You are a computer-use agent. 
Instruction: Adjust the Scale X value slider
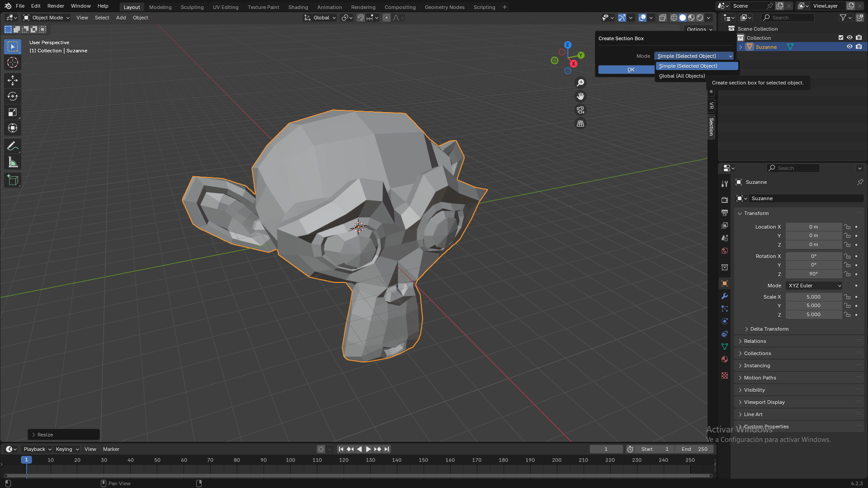[813, 297]
